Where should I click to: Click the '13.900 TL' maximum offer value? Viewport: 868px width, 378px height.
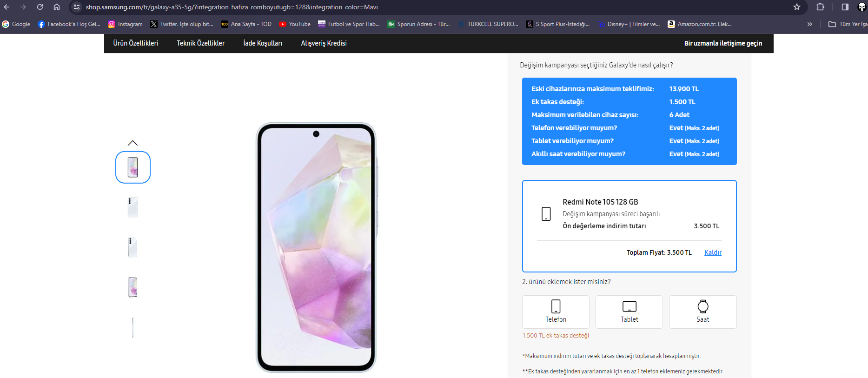pos(684,89)
